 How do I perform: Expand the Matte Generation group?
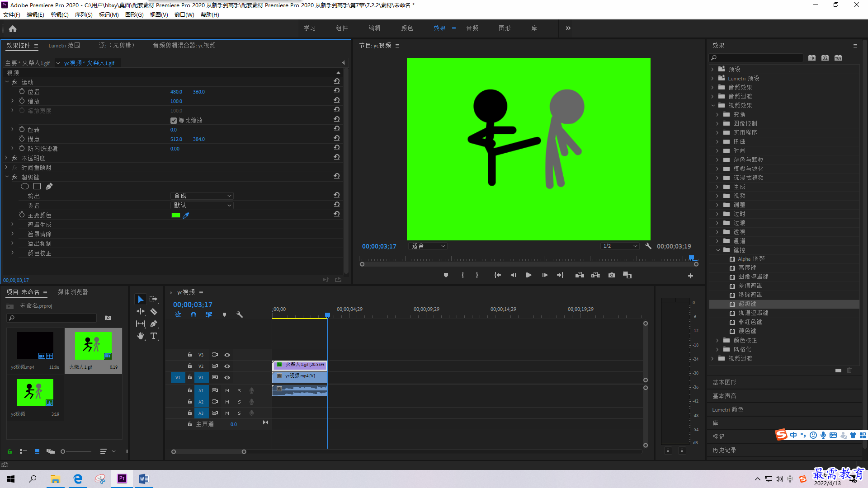(12, 224)
